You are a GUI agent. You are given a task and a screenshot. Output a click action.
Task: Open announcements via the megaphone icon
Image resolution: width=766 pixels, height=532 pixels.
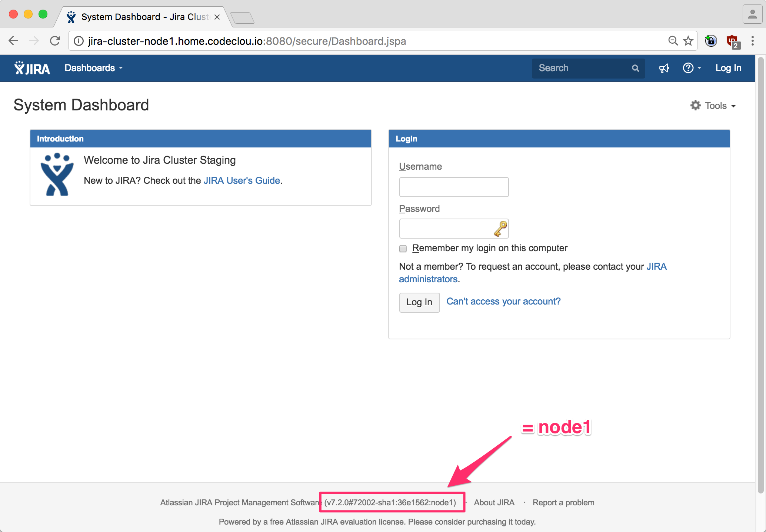[664, 68]
